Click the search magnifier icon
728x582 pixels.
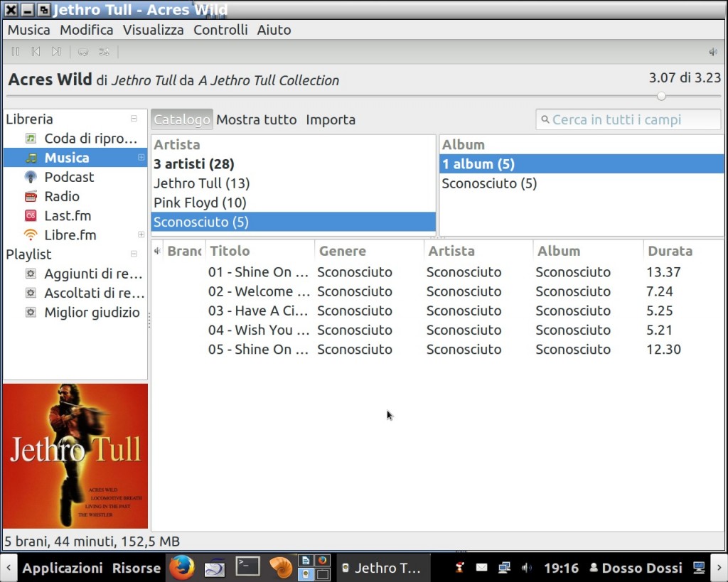[545, 120]
